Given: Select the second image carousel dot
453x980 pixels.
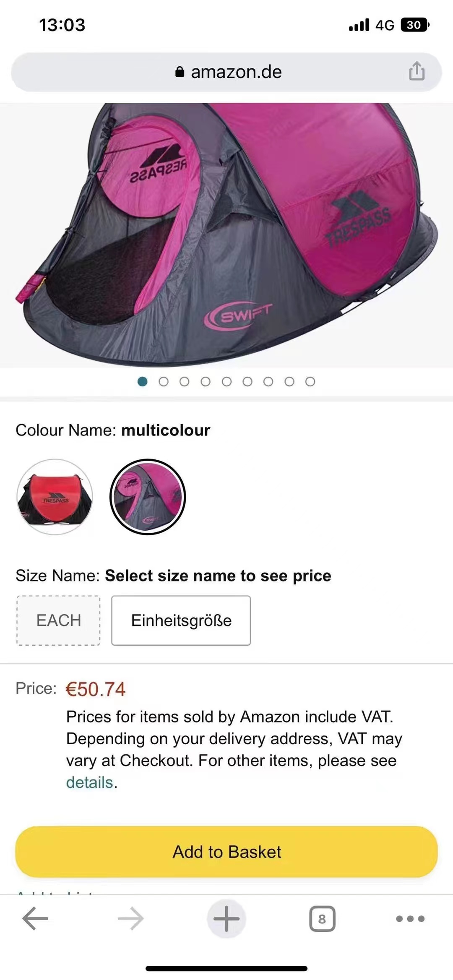Looking at the screenshot, I should (x=164, y=381).
